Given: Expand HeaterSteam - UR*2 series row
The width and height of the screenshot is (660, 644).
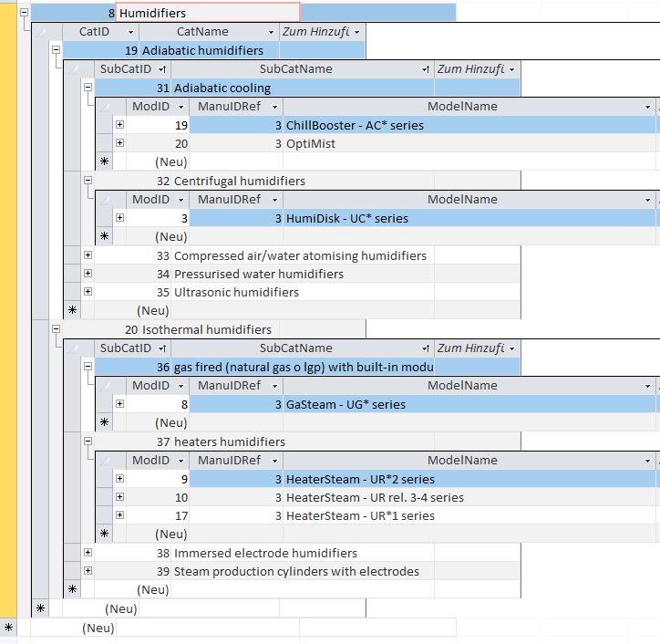Looking at the screenshot, I should [x=120, y=479].
